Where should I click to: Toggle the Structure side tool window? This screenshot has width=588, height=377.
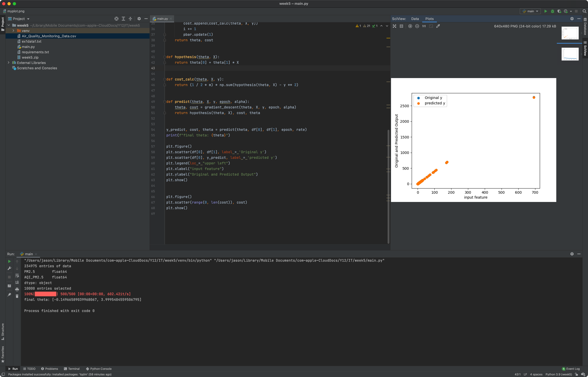point(3,331)
